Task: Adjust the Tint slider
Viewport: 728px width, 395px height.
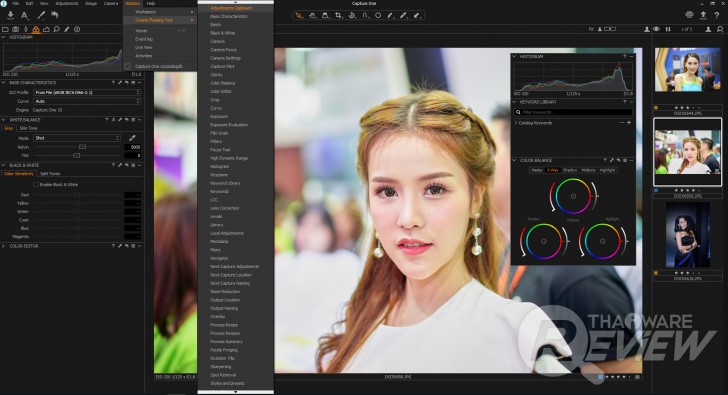Action: pos(78,155)
